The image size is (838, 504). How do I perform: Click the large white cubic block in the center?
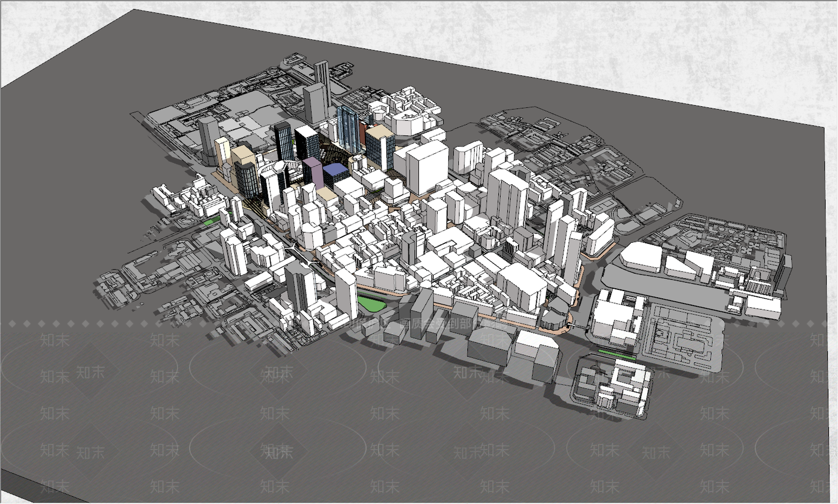click(427, 167)
